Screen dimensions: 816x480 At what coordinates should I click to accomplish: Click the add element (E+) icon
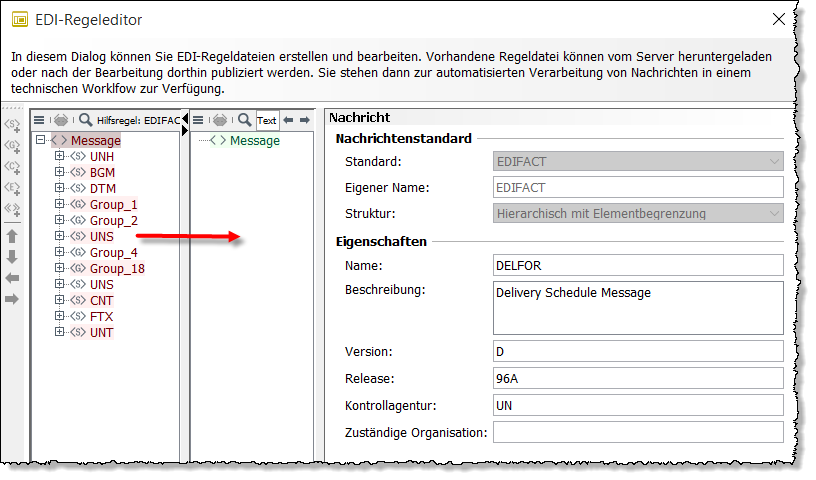(x=12, y=188)
